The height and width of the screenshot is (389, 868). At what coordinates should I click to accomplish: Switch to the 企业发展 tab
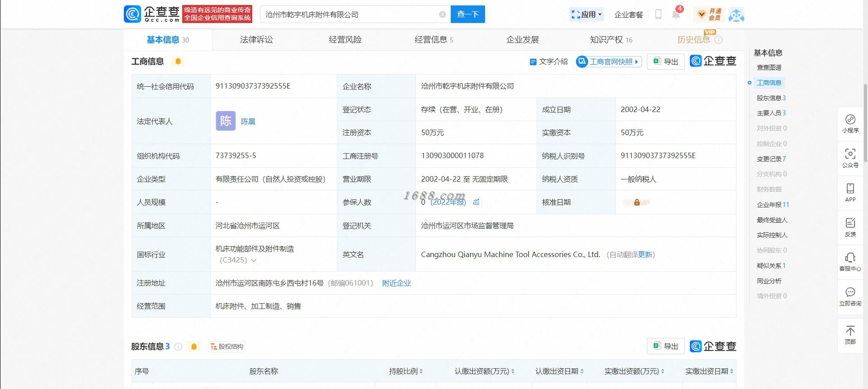[523, 40]
